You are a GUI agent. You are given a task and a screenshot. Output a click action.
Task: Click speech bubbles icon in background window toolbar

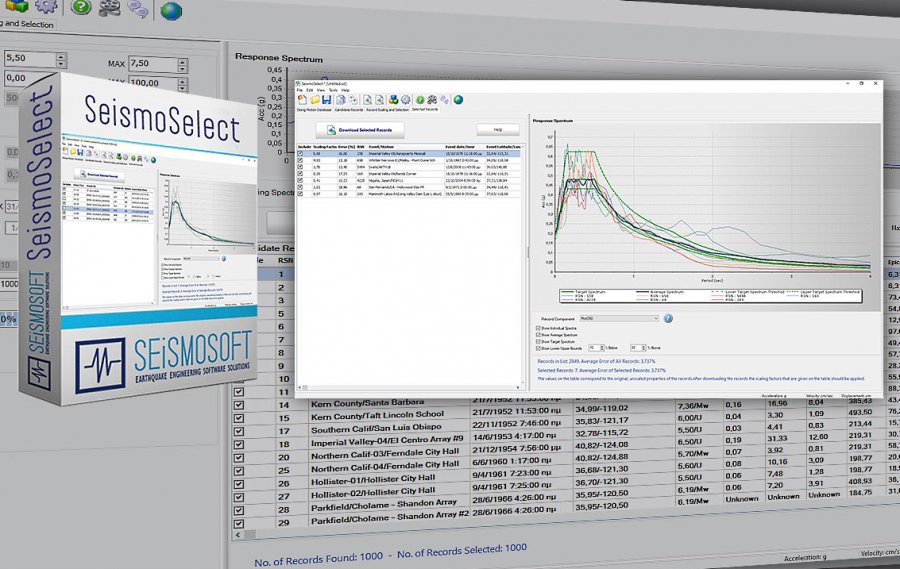[138, 9]
